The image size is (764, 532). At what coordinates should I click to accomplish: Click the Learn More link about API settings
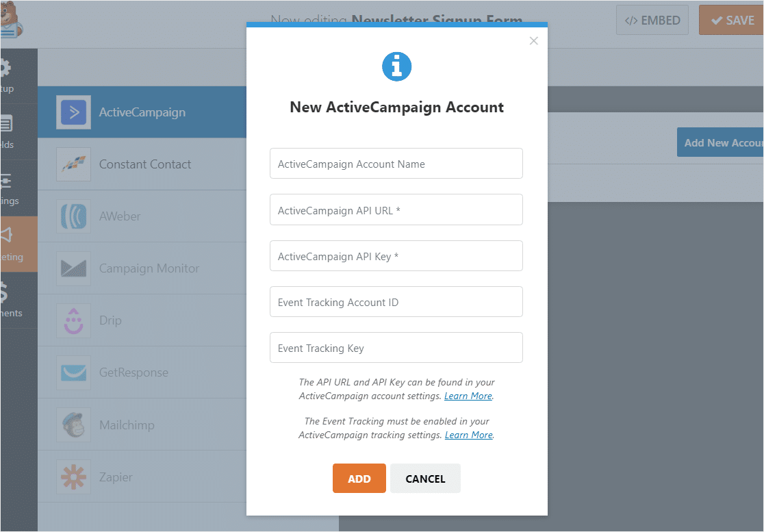coord(468,396)
